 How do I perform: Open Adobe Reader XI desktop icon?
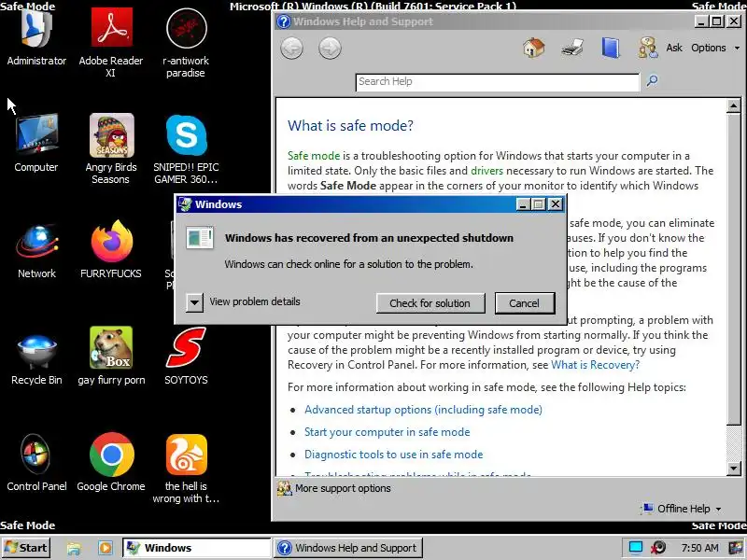click(111, 43)
